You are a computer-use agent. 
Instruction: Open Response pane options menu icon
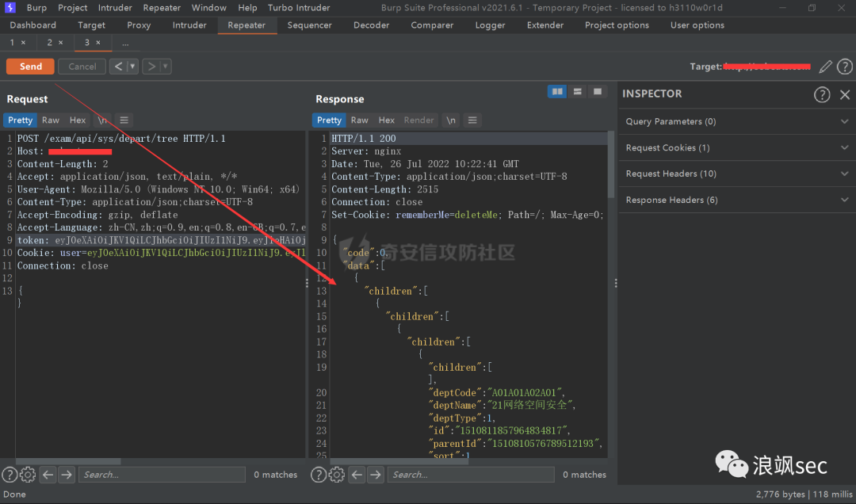(472, 120)
